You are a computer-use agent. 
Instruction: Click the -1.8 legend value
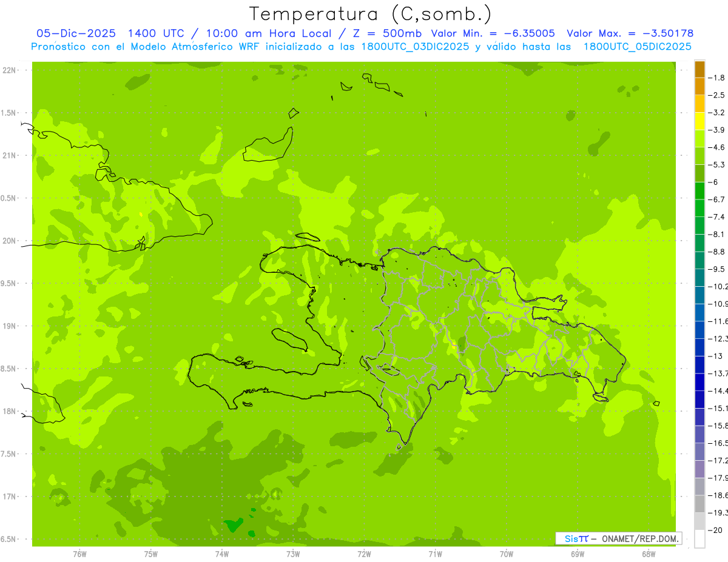pyautogui.click(x=717, y=78)
